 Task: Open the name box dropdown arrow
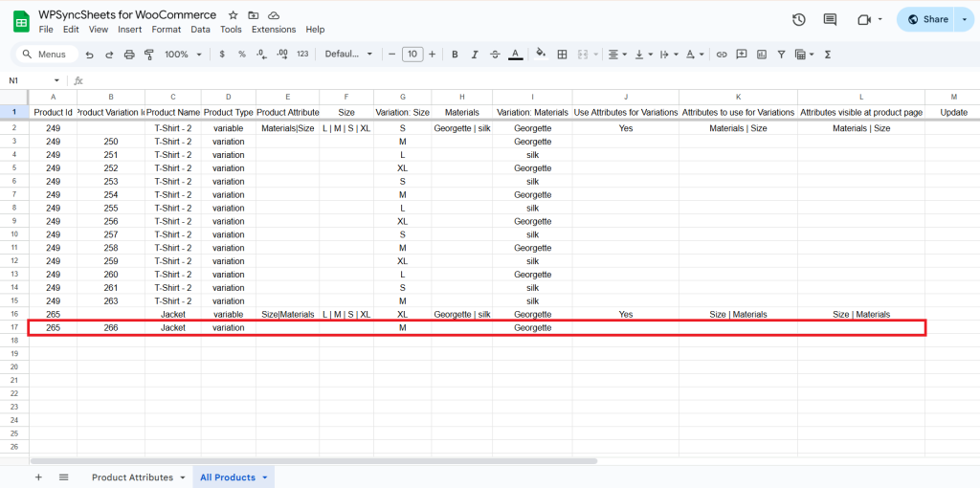(56, 80)
